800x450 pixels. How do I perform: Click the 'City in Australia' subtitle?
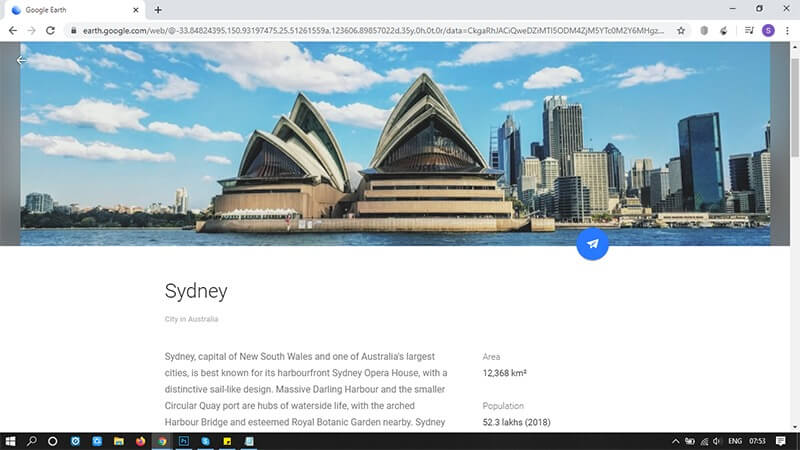tap(191, 319)
